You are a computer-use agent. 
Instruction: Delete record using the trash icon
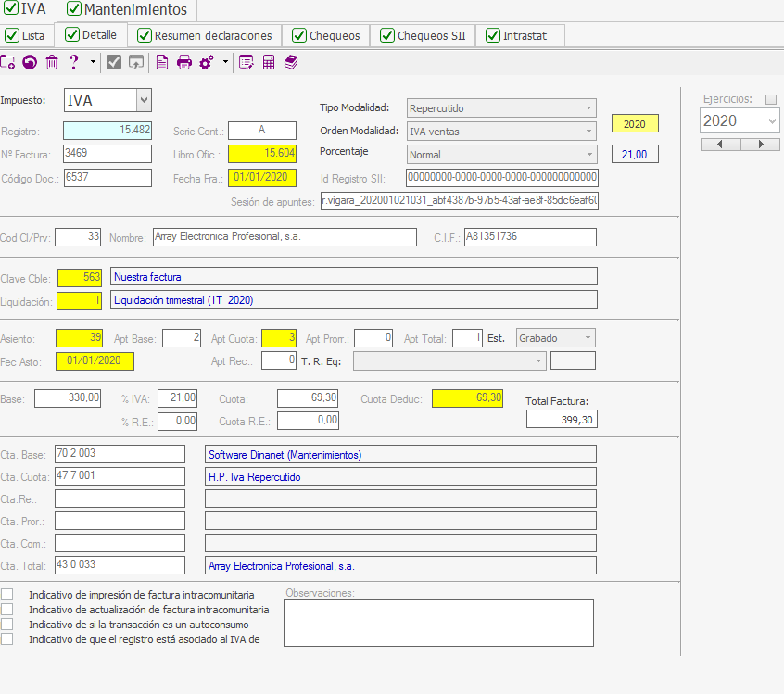click(x=52, y=63)
